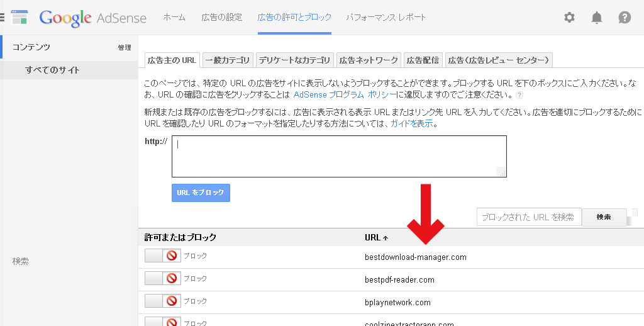
Task: Click the small help icon after the policy text
Action: click(519, 95)
